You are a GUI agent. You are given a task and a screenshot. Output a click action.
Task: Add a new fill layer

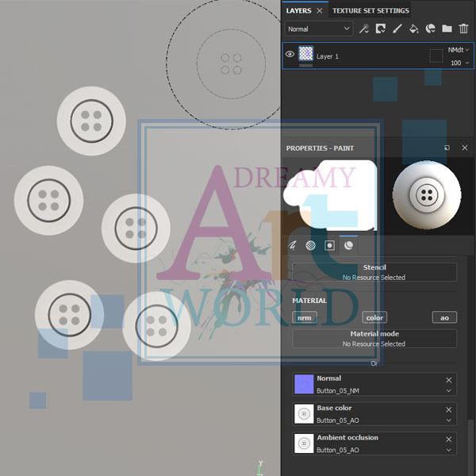[414, 29]
